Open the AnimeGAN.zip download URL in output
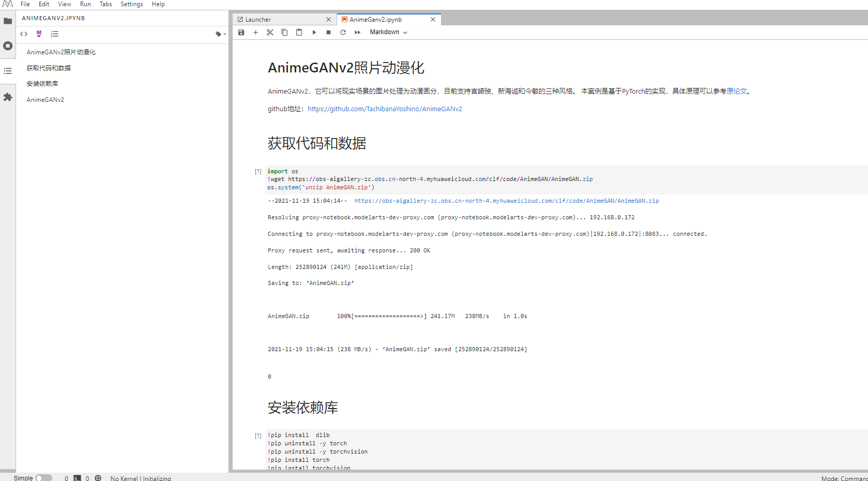868x481 pixels. click(x=507, y=201)
